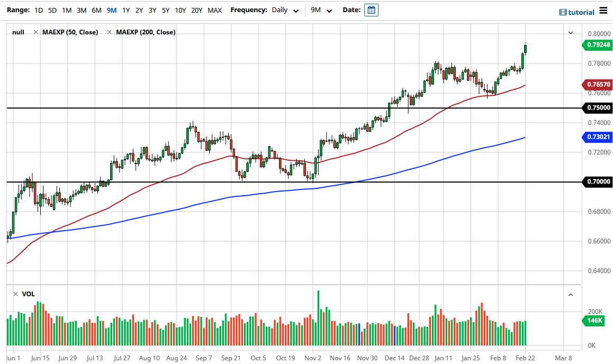Open the Date calendar picker

coord(371,10)
